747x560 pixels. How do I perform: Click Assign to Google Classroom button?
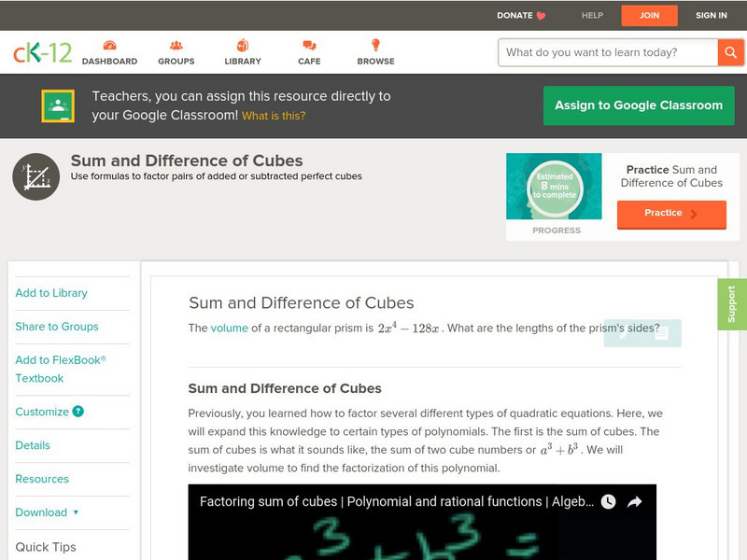pos(639,105)
